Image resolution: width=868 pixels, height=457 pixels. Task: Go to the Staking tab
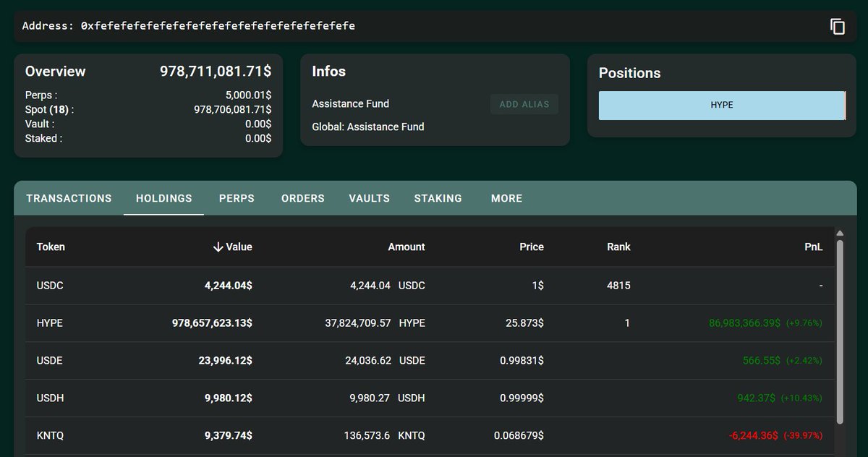pos(438,198)
